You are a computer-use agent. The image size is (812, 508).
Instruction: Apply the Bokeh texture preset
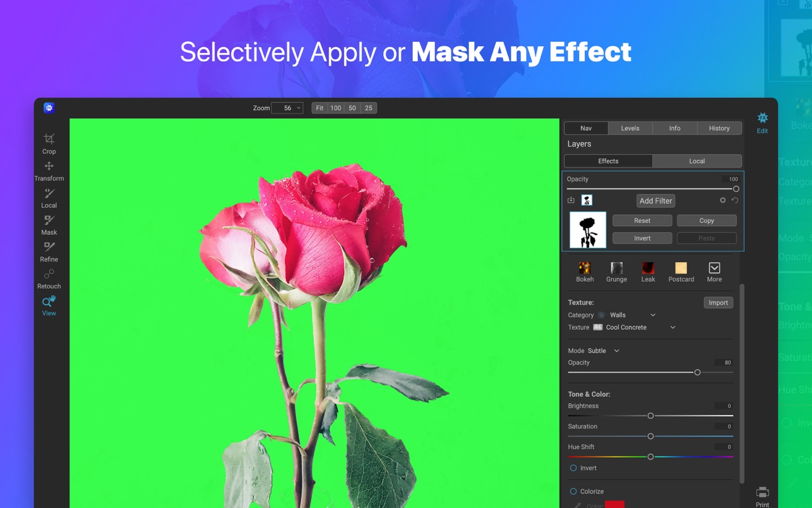(x=585, y=272)
